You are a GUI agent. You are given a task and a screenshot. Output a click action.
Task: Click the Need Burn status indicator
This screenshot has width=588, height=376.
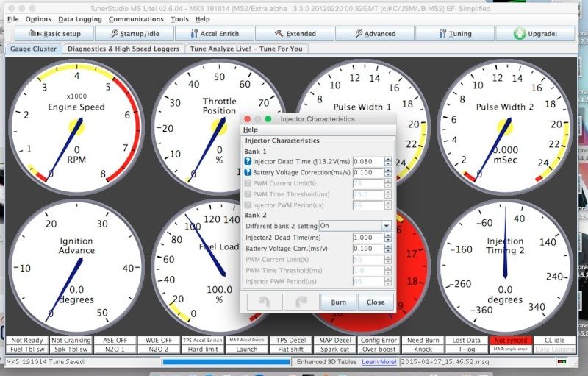(423, 341)
